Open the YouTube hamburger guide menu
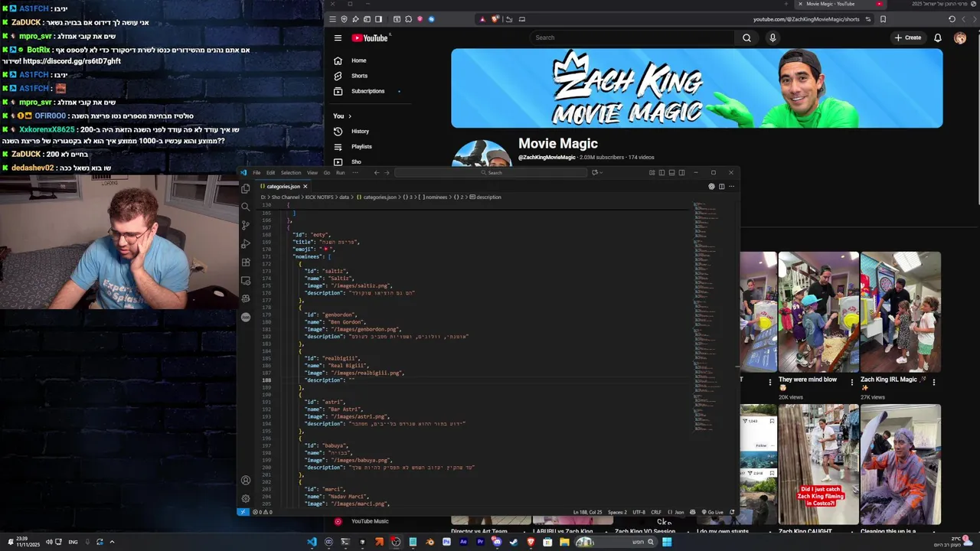Viewport: 980px width, 551px height. click(x=338, y=37)
